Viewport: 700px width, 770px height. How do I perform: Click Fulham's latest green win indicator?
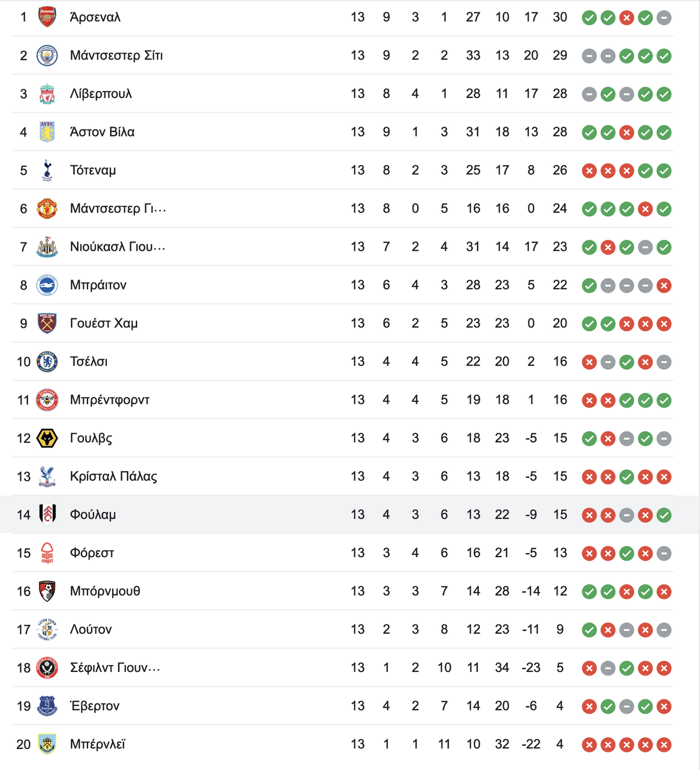(664, 515)
